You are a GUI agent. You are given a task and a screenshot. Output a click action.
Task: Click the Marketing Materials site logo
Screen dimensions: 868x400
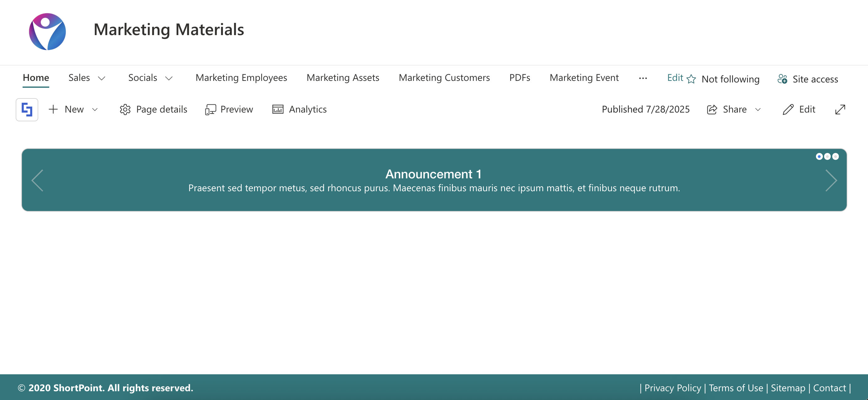click(48, 32)
